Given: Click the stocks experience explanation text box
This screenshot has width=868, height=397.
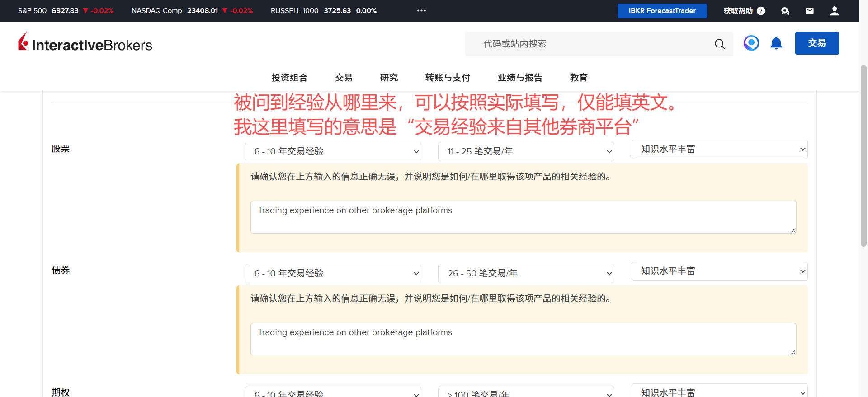Looking at the screenshot, I should point(523,217).
